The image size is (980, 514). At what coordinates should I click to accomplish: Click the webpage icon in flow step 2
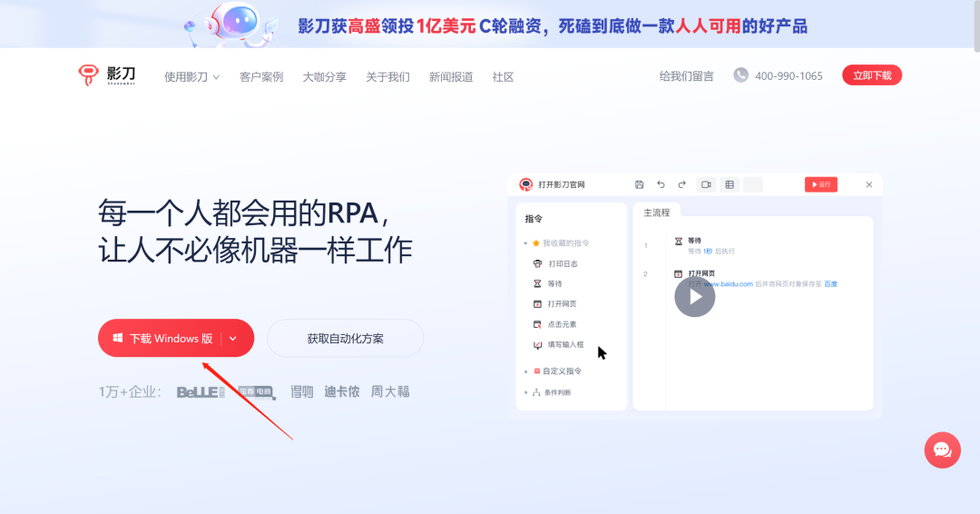(678, 274)
